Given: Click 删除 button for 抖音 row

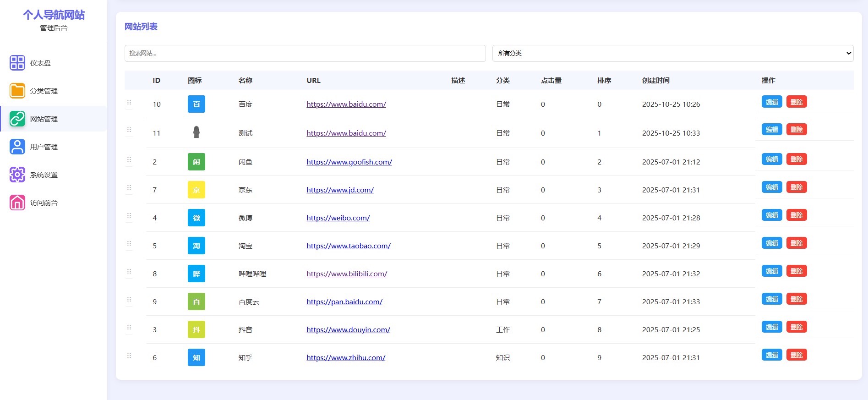Looking at the screenshot, I should point(796,327).
